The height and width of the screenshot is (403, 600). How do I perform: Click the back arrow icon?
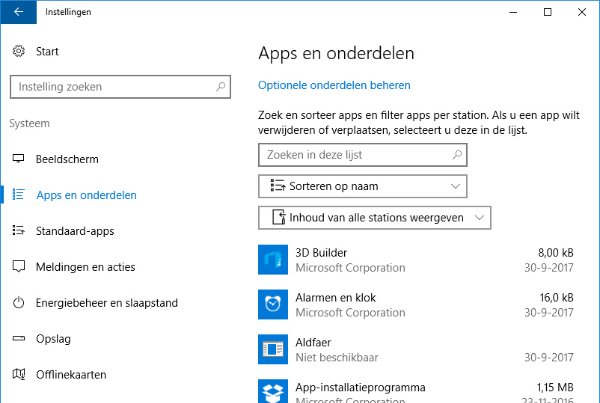18,12
